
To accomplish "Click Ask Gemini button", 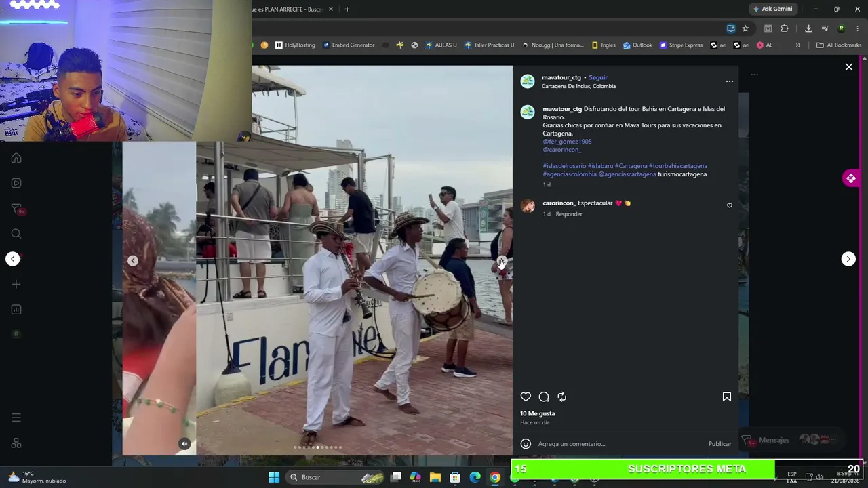I will coord(772,9).
